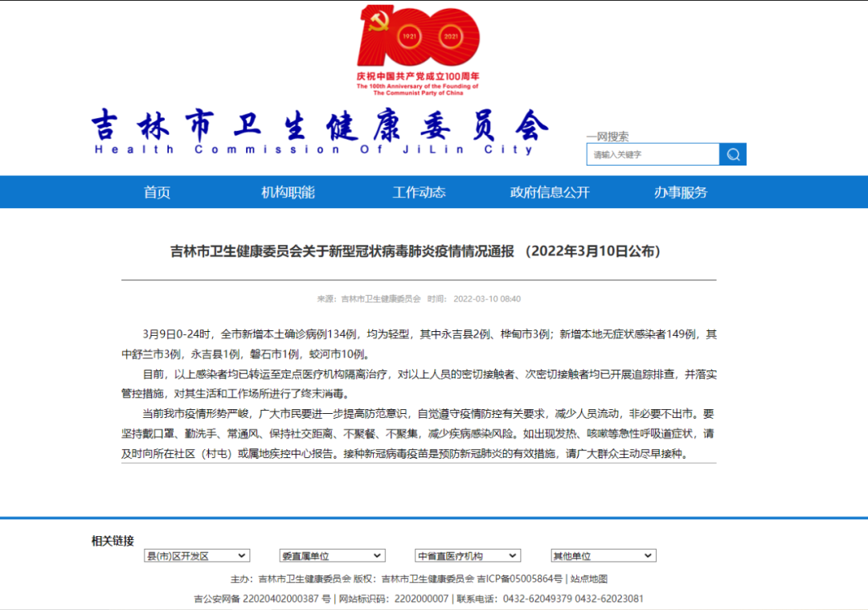Open the 县(市)区开发区 dropdown
The width and height of the screenshot is (868, 610).
197,555
